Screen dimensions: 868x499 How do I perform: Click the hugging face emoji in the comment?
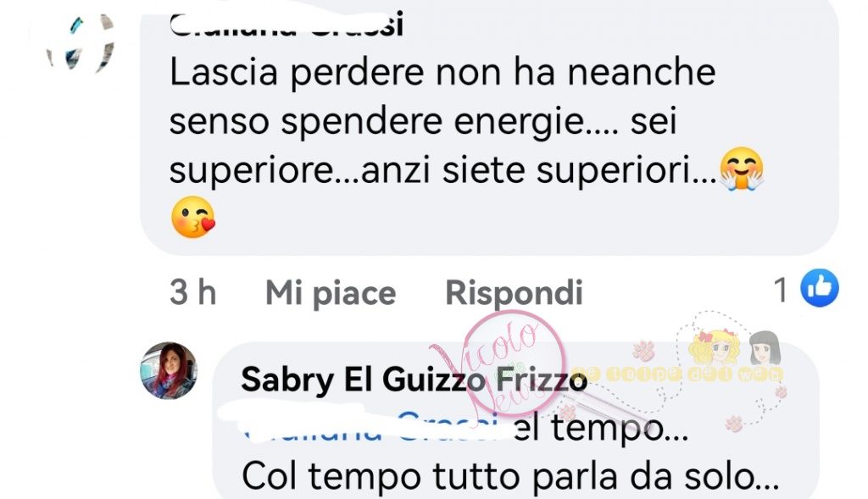(741, 169)
